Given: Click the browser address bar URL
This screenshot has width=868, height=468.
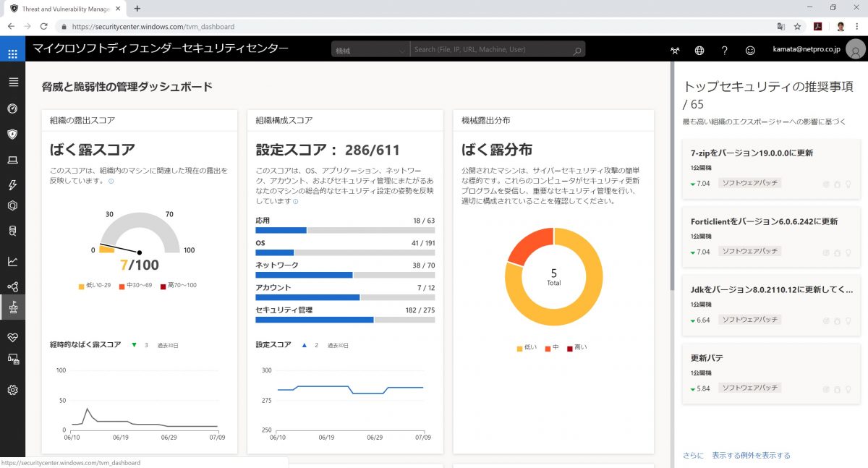Looking at the screenshot, I should click(x=153, y=27).
